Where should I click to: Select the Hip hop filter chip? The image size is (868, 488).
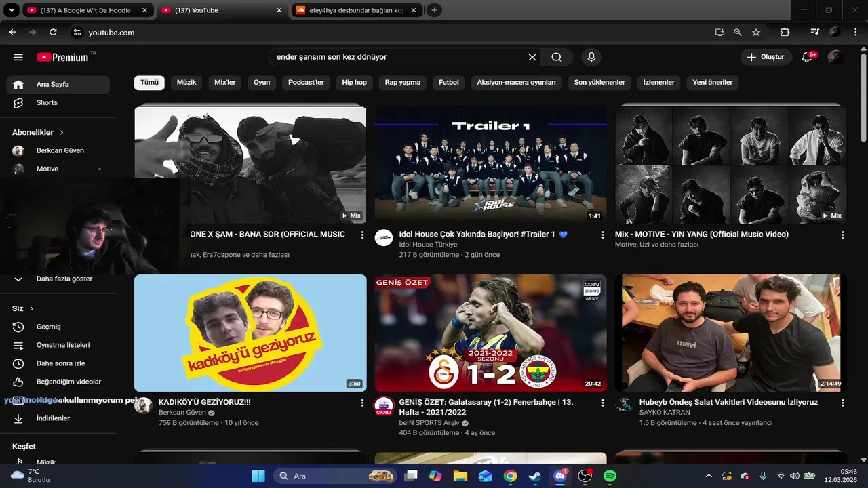tap(355, 82)
